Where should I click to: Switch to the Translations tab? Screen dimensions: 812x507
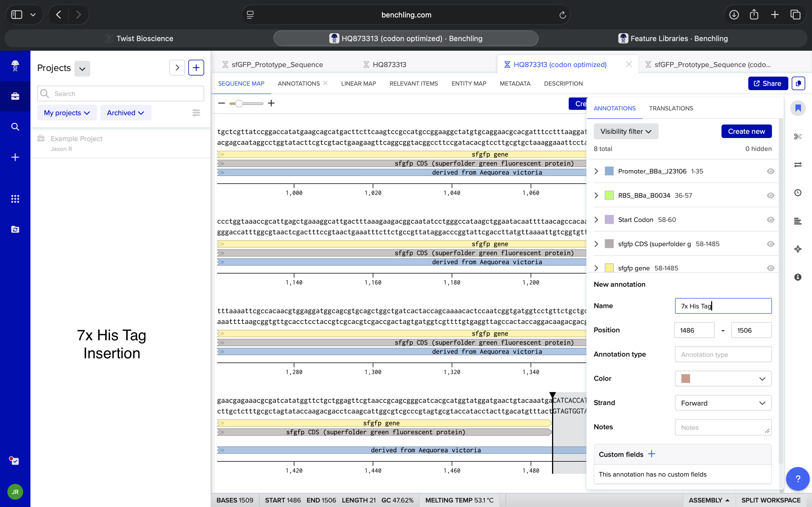click(671, 108)
